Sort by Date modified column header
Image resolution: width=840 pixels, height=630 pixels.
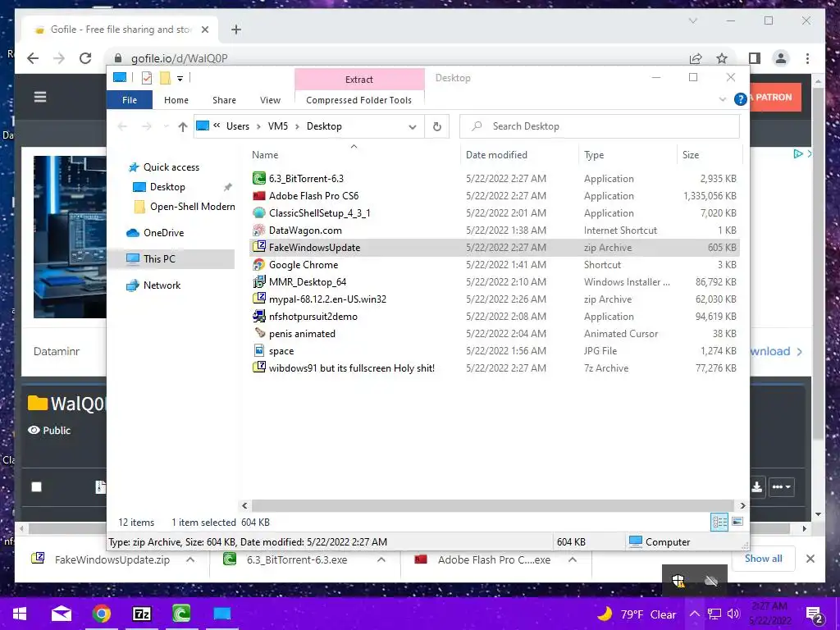496,155
